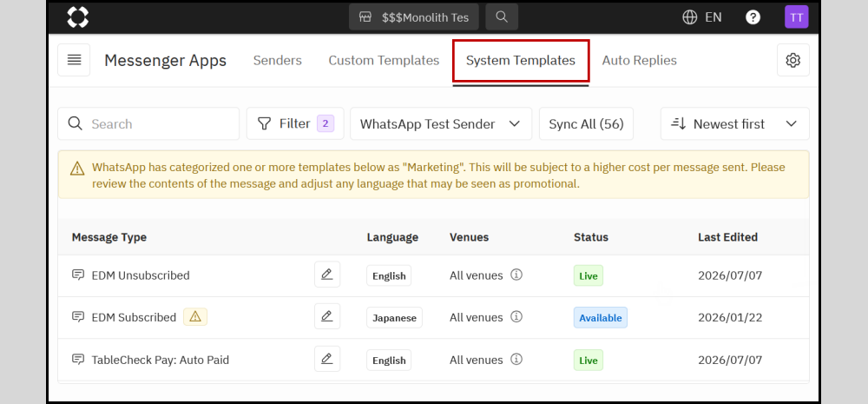Edit the EDM Unsubscribed template pencil icon

point(327,275)
